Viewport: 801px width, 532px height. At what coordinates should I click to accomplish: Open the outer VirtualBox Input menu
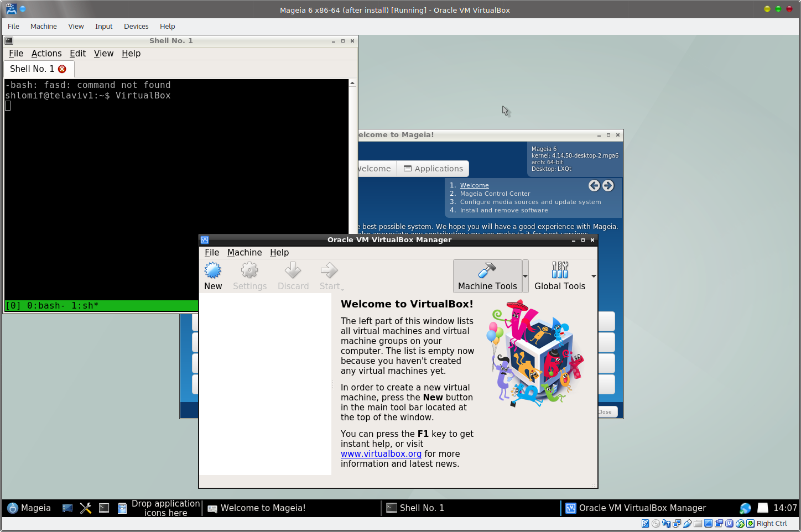[103, 26]
